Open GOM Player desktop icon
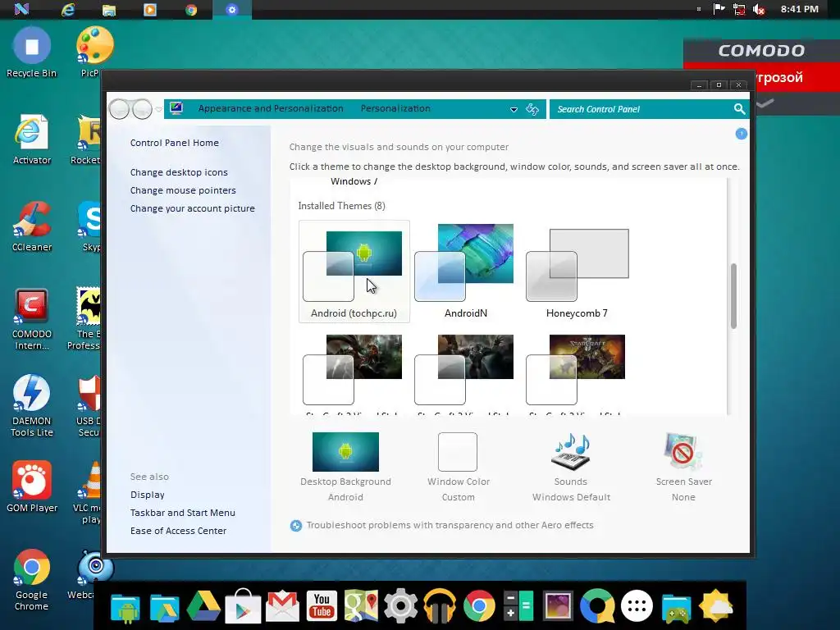 (32, 486)
